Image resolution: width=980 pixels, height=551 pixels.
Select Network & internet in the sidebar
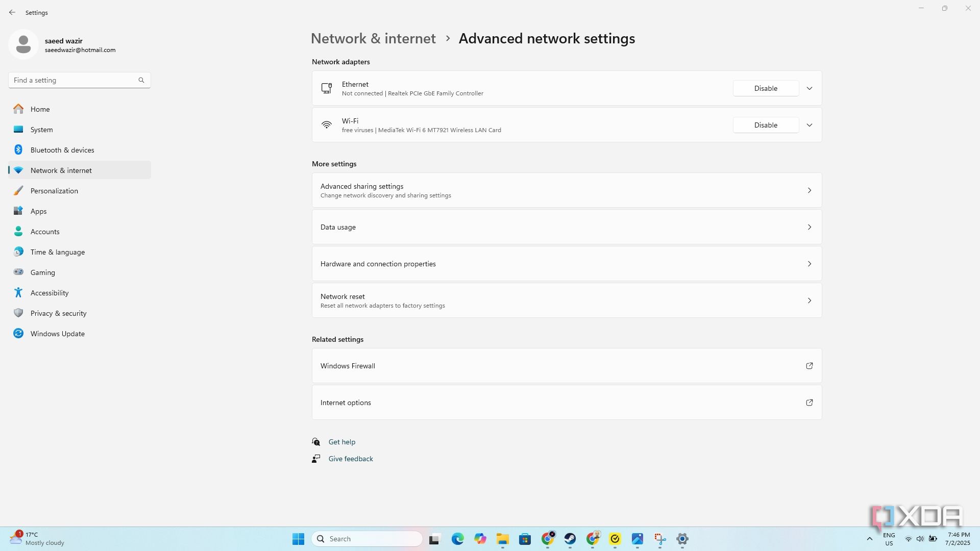pyautogui.click(x=79, y=170)
